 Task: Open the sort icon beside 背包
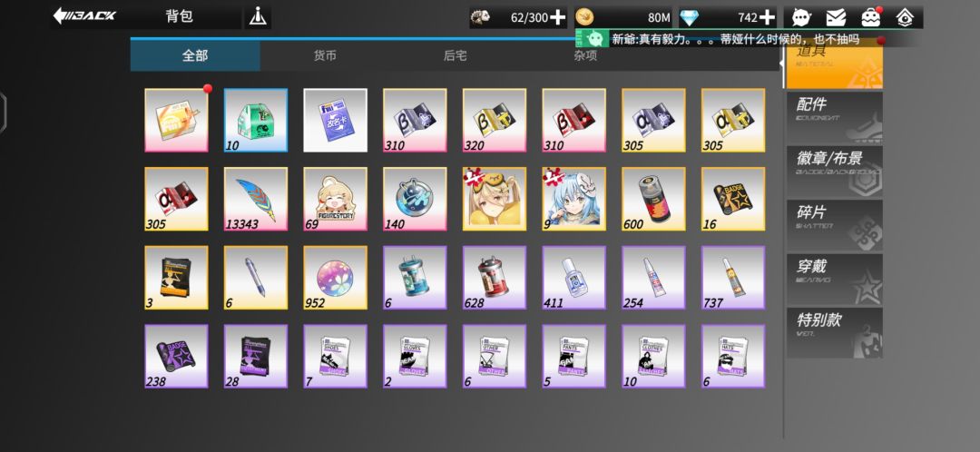tap(258, 17)
